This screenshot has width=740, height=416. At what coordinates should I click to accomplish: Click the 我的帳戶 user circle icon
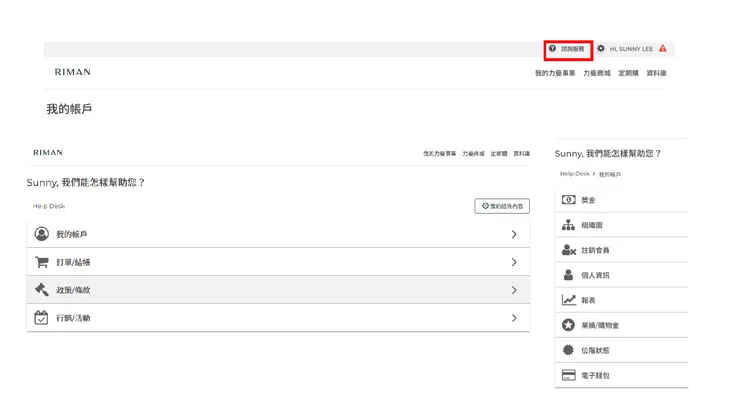click(x=42, y=234)
